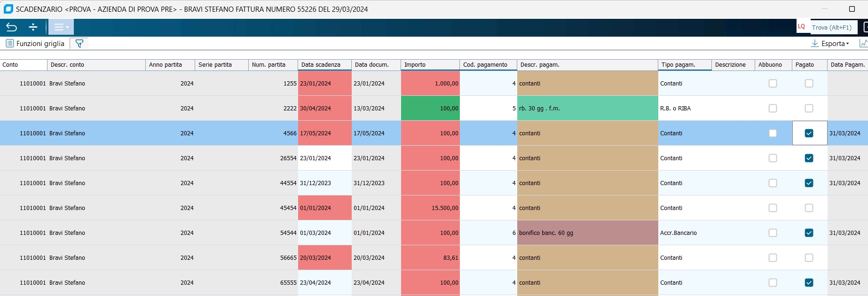Maximize the Scadenzario window
The height and width of the screenshot is (296, 868).
852,9
